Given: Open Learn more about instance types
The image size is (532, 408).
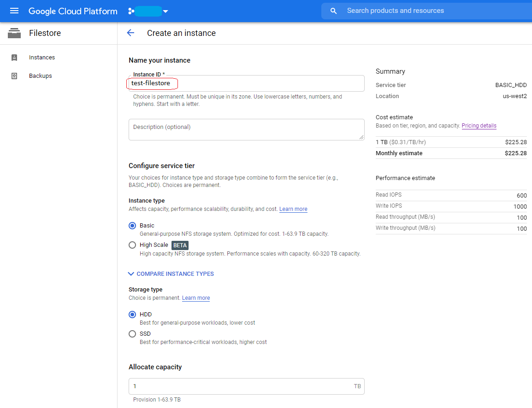Looking at the screenshot, I should [293, 209].
